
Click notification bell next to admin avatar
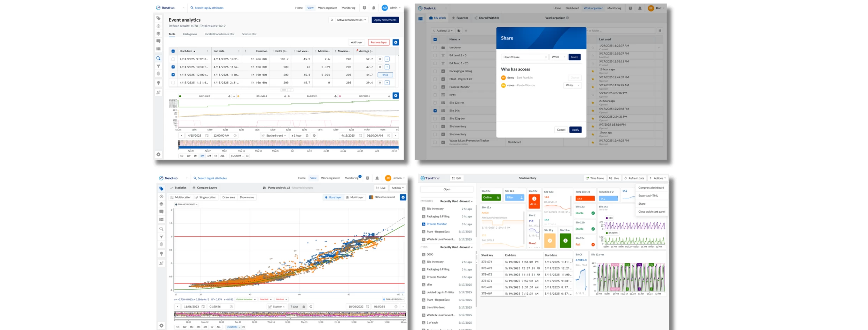click(374, 8)
